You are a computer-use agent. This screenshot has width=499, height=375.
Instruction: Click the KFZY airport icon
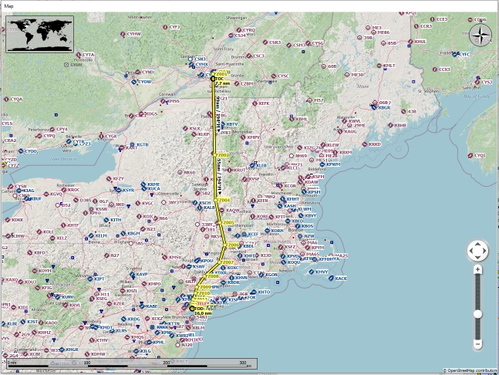[x=109, y=179]
